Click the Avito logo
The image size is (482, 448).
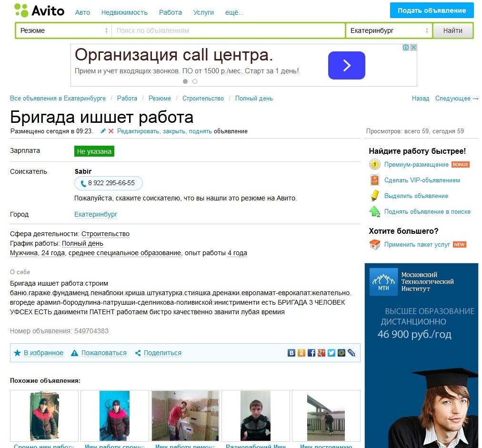tap(40, 11)
